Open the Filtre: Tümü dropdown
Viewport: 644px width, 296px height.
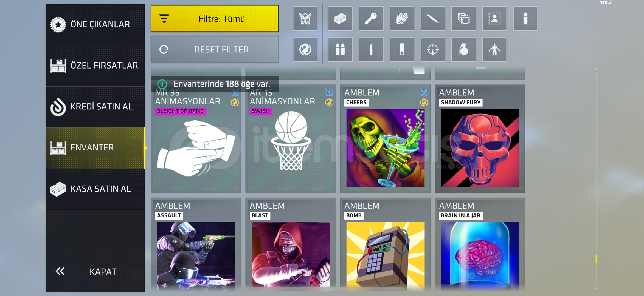[x=215, y=19]
